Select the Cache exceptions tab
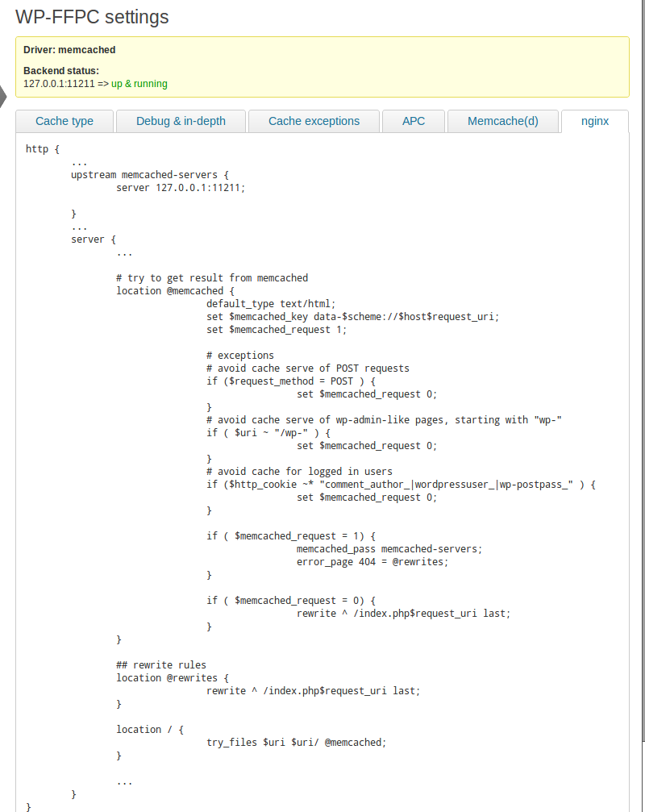 314,121
